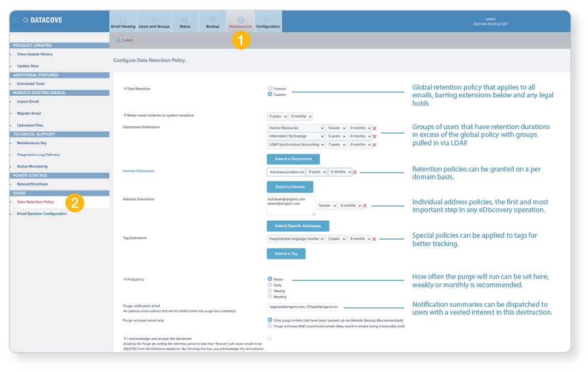Go to the Status tab
The width and height of the screenshot is (588, 372).
coord(185,21)
